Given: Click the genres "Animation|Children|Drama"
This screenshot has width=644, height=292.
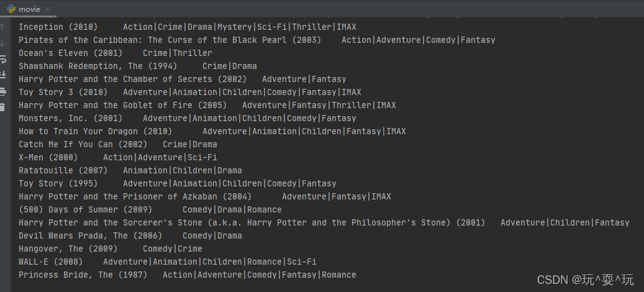Looking at the screenshot, I should coord(183,171).
